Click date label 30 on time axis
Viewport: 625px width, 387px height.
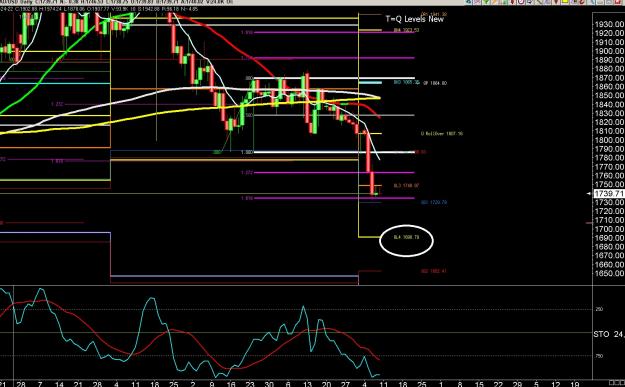coord(269,384)
